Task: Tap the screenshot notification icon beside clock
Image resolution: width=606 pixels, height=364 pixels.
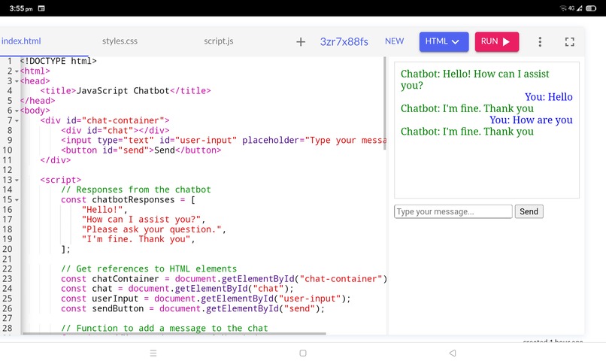Action: tap(41, 8)
